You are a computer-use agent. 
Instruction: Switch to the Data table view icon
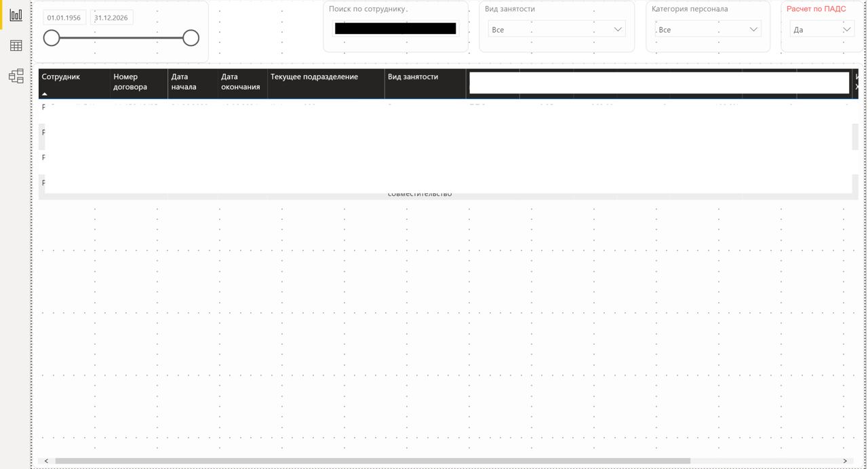point(16,45)
